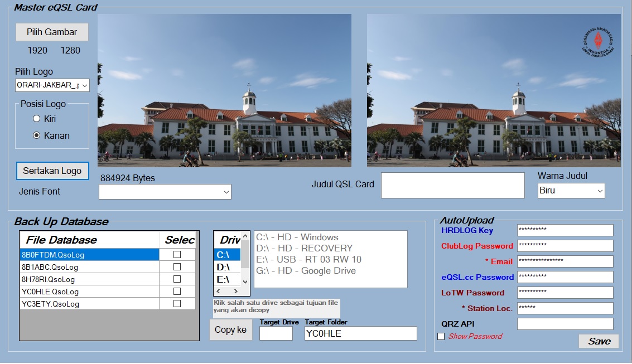Click the Pilih Gambar button
Screen dimensions: 632x364
pos(52,32)
